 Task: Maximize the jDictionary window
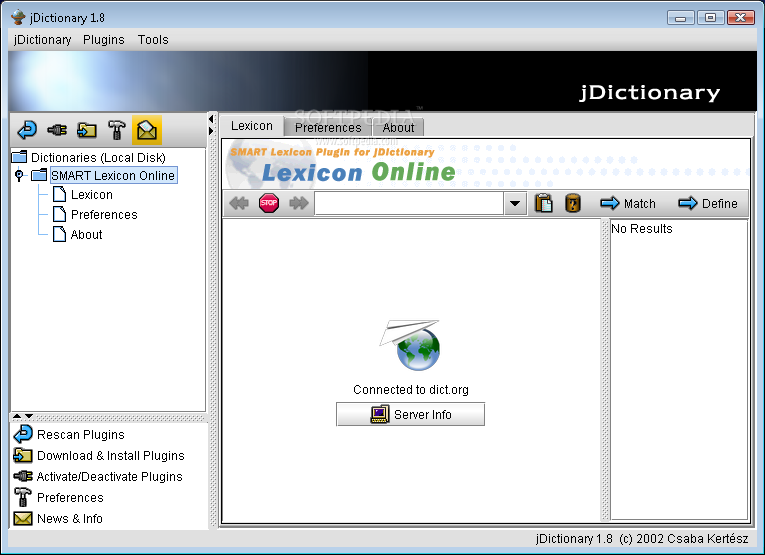(710, 18)
